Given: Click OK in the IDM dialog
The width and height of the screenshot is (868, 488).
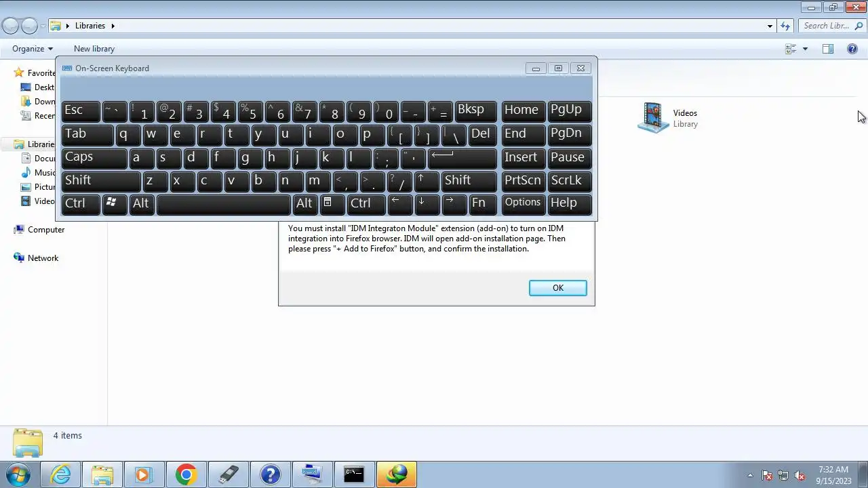Looking at the screenshot, I should pyautogui.click(x=557, y=288).
